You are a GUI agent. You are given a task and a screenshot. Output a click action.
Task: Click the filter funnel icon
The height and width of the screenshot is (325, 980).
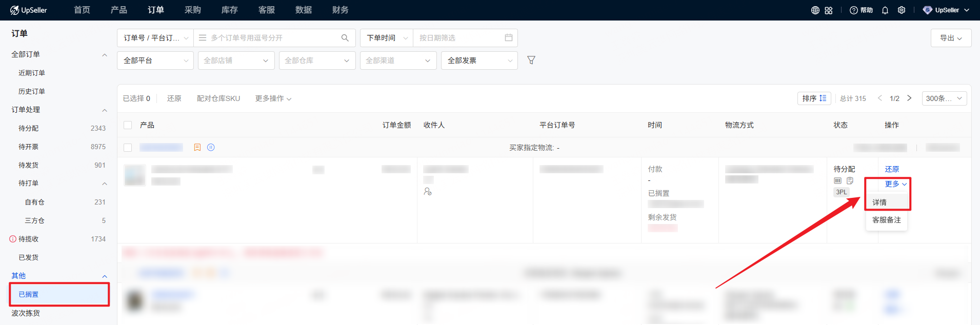point(531,60)
